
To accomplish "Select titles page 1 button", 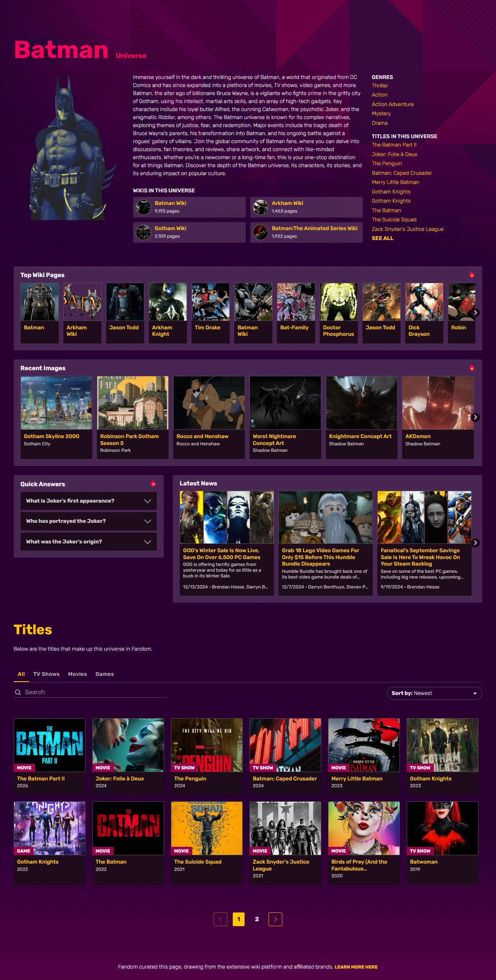I will (239, 919).
